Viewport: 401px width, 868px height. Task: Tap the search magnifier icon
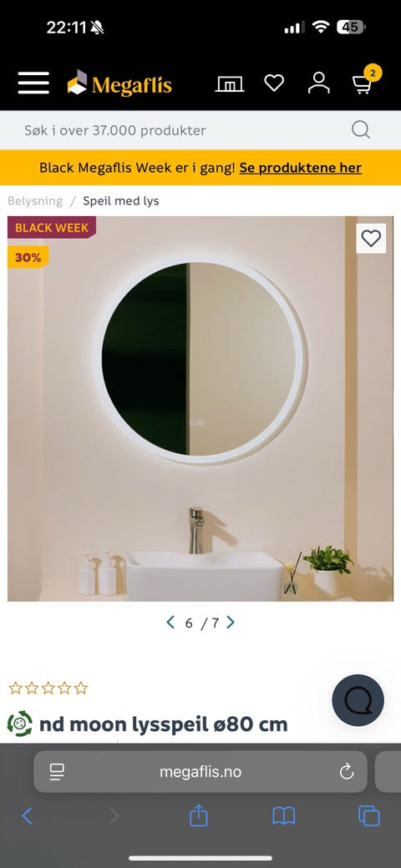click(x=361, y=129)
